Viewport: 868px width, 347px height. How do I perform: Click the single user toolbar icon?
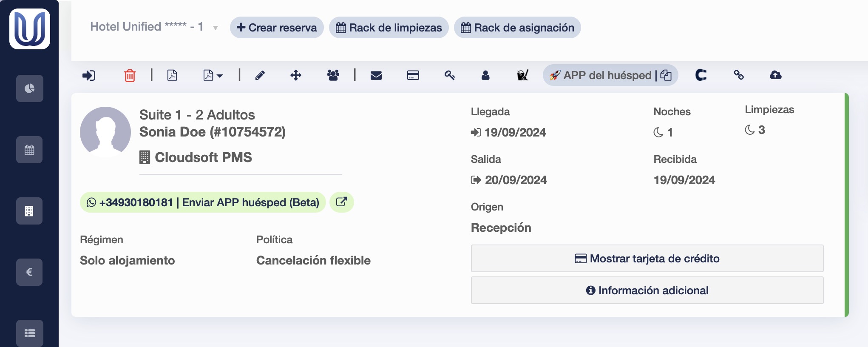[x=485, y=75]
